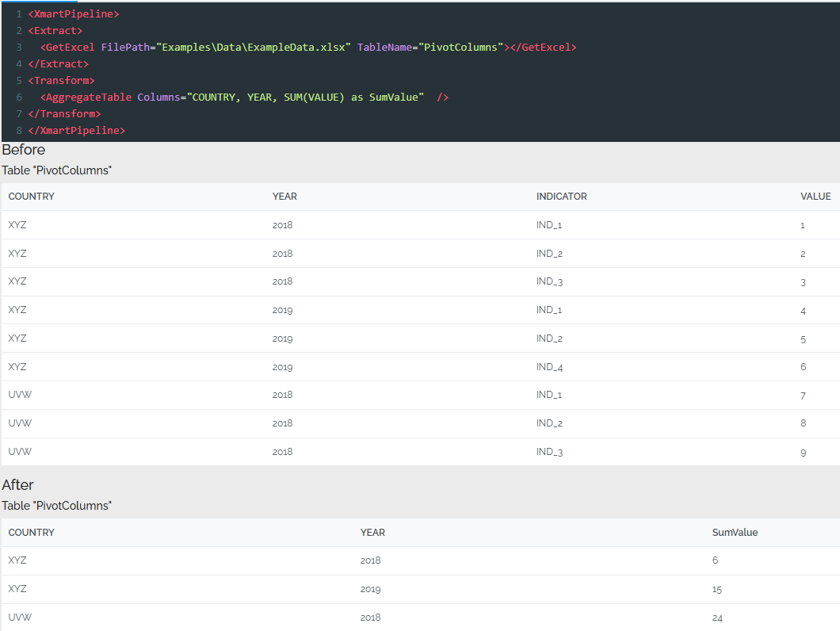
Task: Click the COUNTRY header in Before table
Action: [31, 197]
